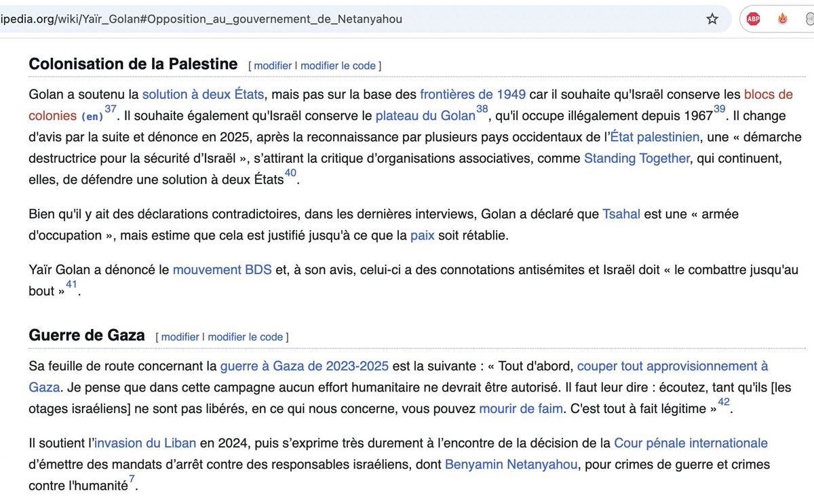
Task: Open the 'mouvement BDS' link
Action: (222, 269)
